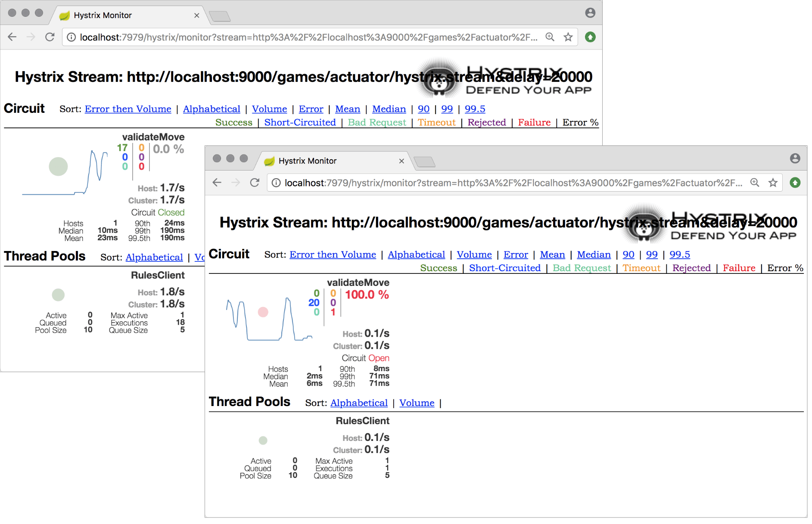The height and width of the screenshot is (524, 812).
Task: Click the validateMove circuit name in front window
Action: (x=358, y=282)
